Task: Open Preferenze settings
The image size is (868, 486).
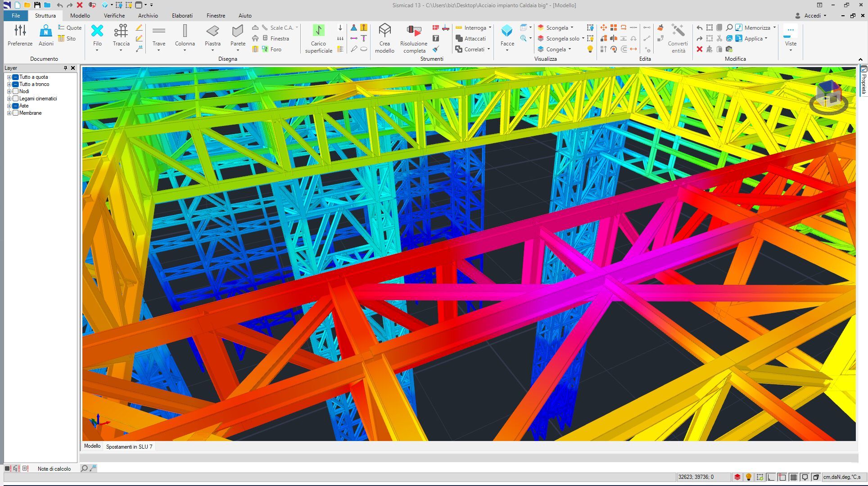Action: click(x=20, y=31)
